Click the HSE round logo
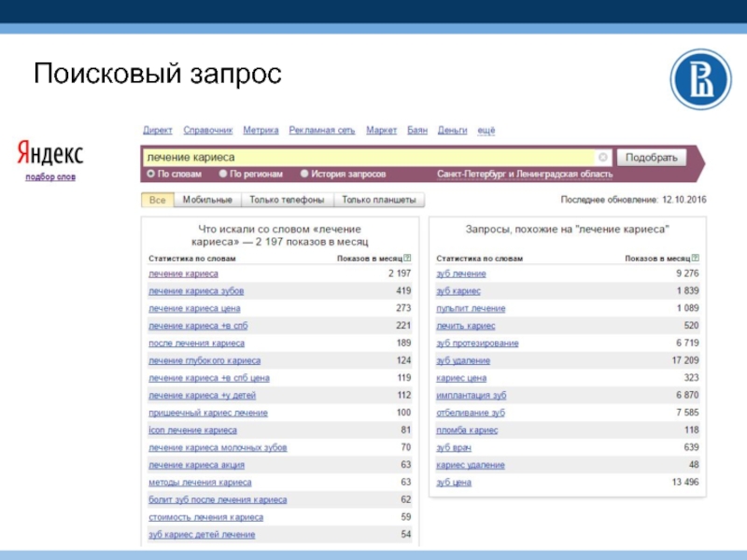 click(701, 79)
